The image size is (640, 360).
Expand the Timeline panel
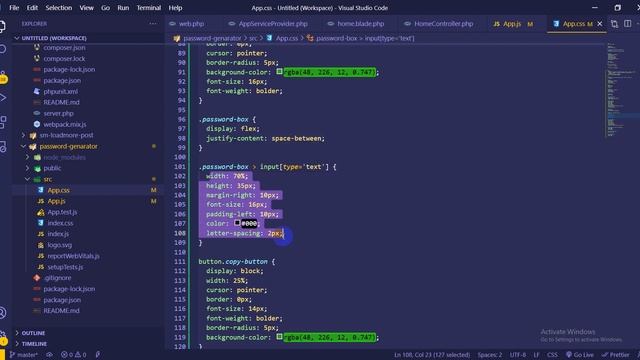coord(34,344)
